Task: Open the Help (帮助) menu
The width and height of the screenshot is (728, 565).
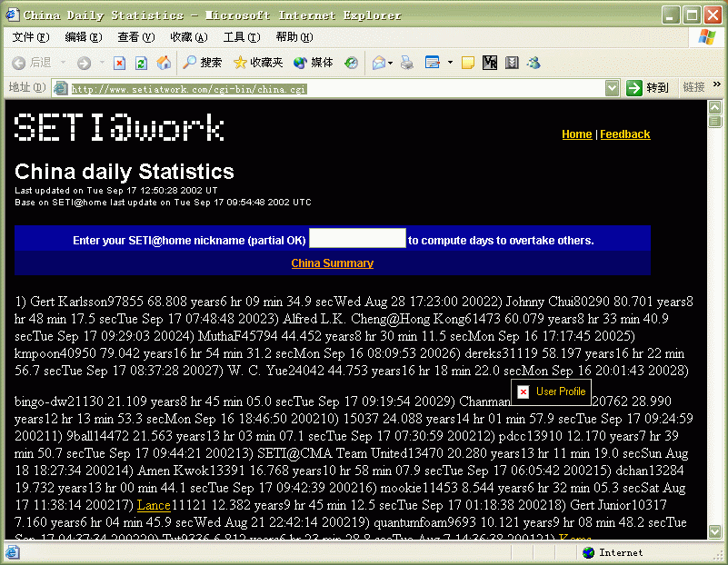Action: 294,37
